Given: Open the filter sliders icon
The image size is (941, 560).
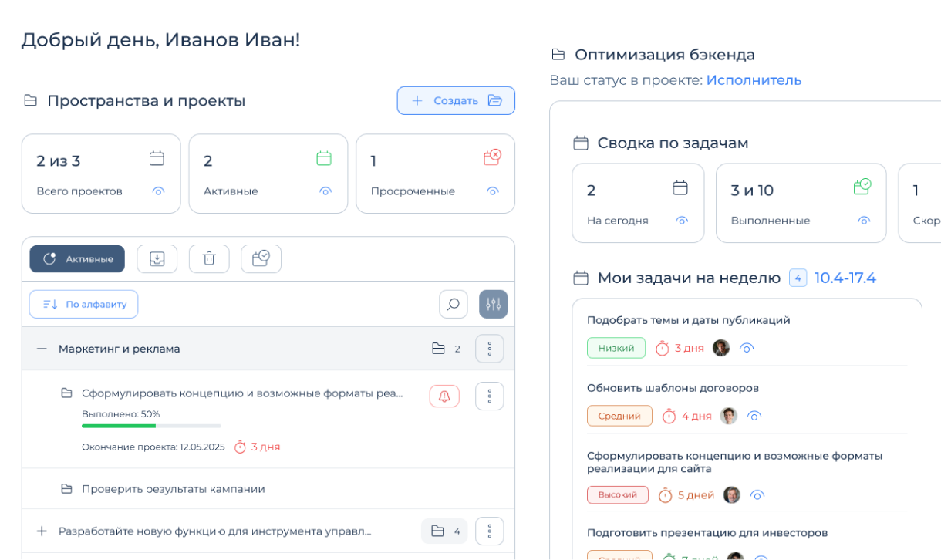Looking at the screenshot, I should click(494, 304).
